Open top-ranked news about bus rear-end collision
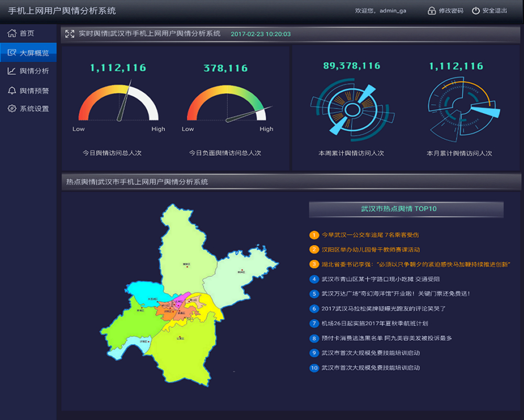The height and width of the screenshot is (420, 524). [x=370, y=235]
